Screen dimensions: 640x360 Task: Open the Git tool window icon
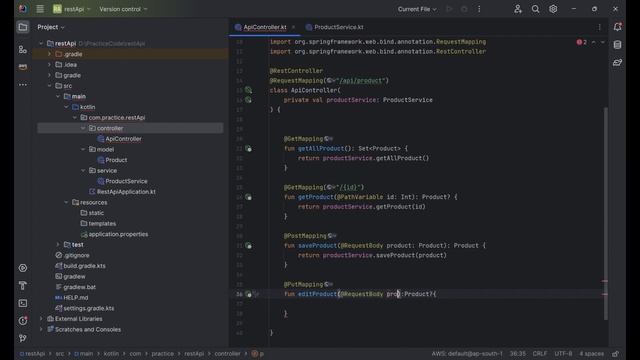pos(23,338)
